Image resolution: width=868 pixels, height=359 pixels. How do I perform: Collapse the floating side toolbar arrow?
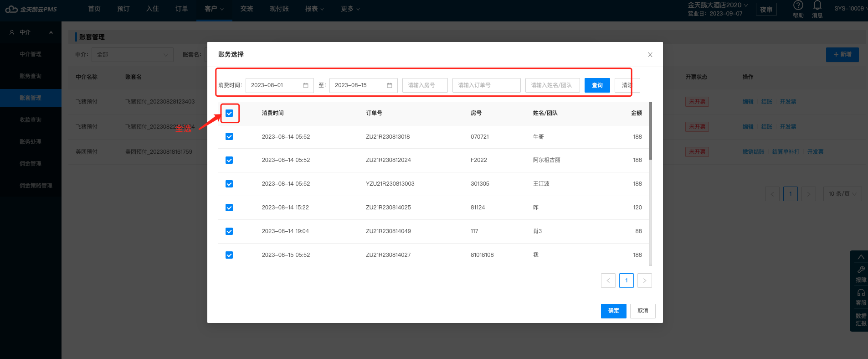[861, 257]
